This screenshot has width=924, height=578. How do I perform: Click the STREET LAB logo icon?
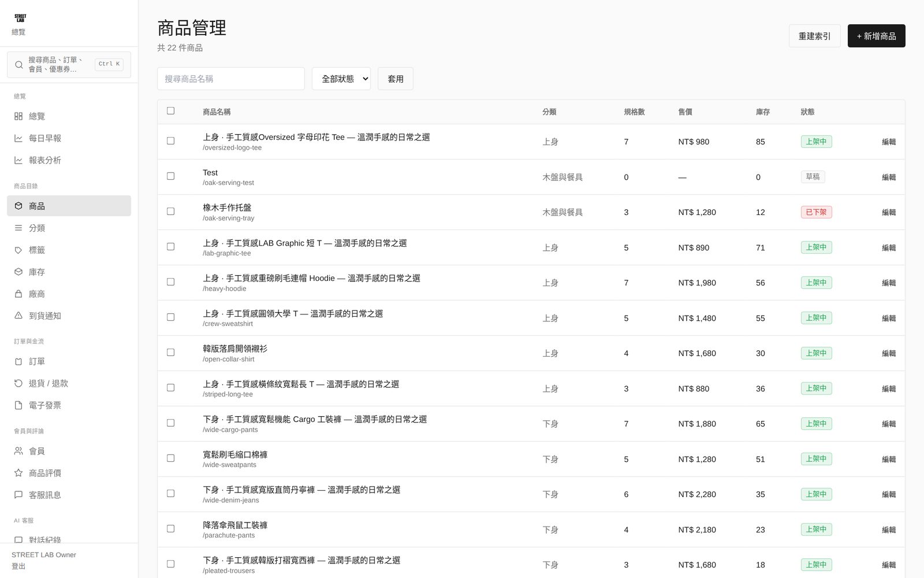[x=20, y=18]
